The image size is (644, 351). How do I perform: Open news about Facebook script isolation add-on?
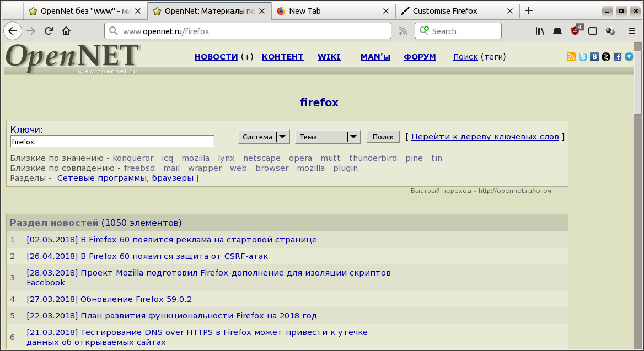[x=208, y=278]
